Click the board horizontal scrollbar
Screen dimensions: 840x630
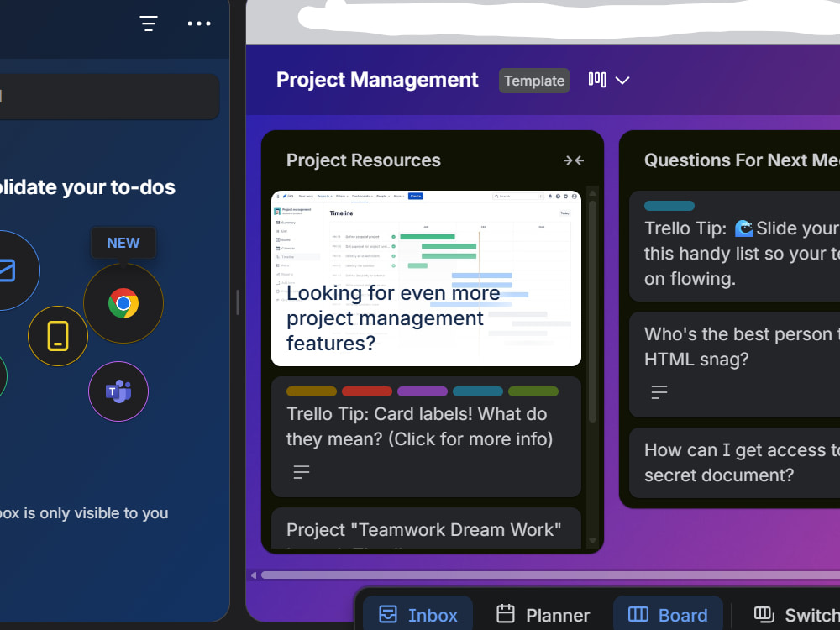point(550,575)
